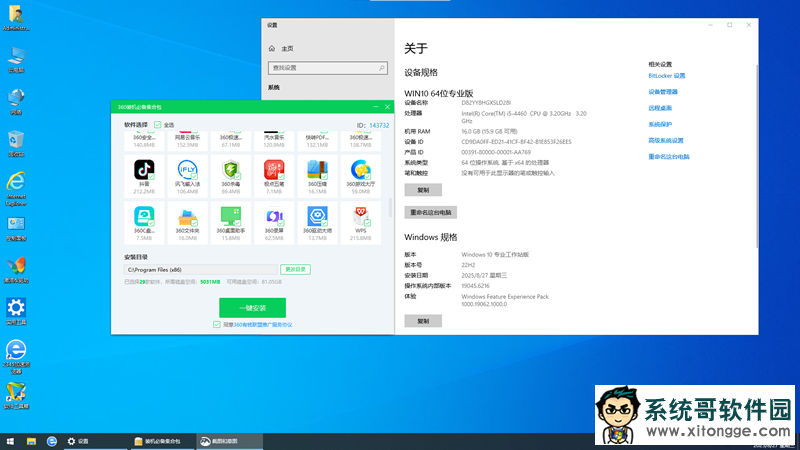Click the C:\Program Files (x86) path field
The image size is (800, 450).
[201, 269]
